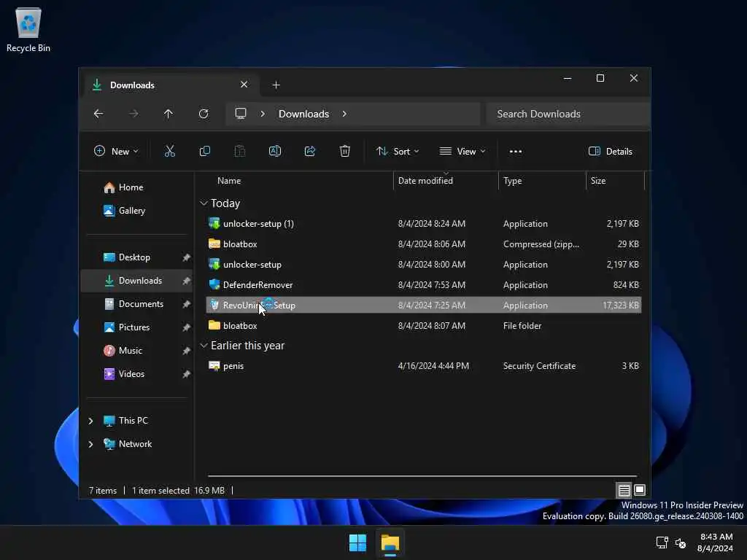The width and height of the screenshot is (747, 560).
Task: Click the Cut scissors icon
Action: pyautogui.click(x=169, y=152)
